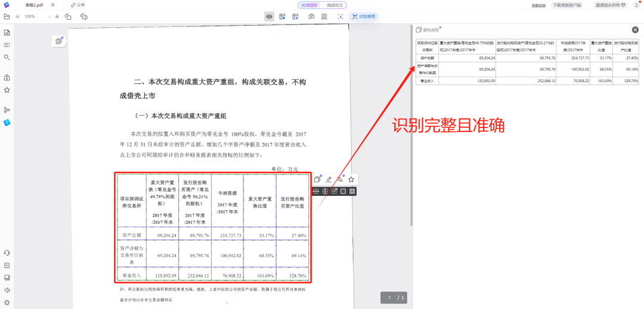
Task: Click the graph nodes sidebar icon
Action: (x=7, y=110)
